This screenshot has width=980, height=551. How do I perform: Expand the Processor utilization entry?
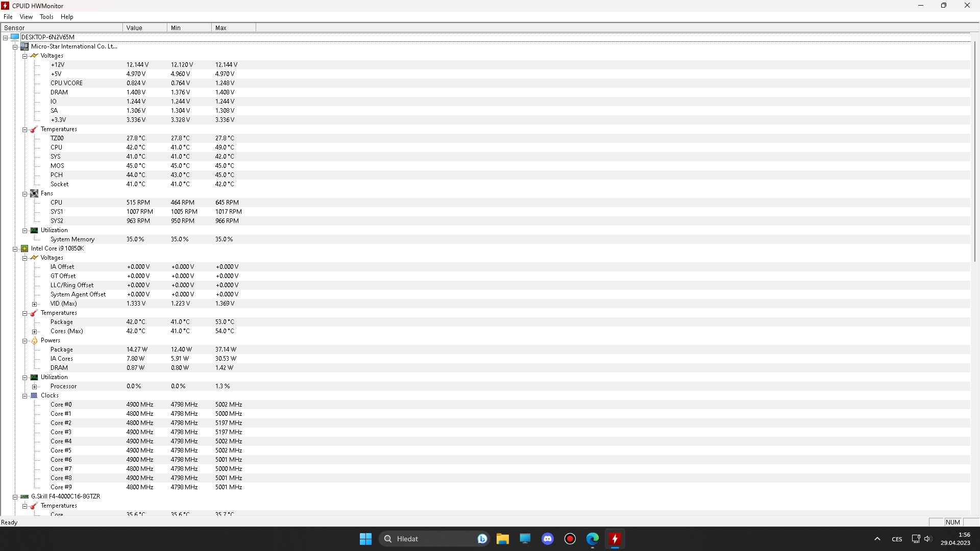[35, 387]
